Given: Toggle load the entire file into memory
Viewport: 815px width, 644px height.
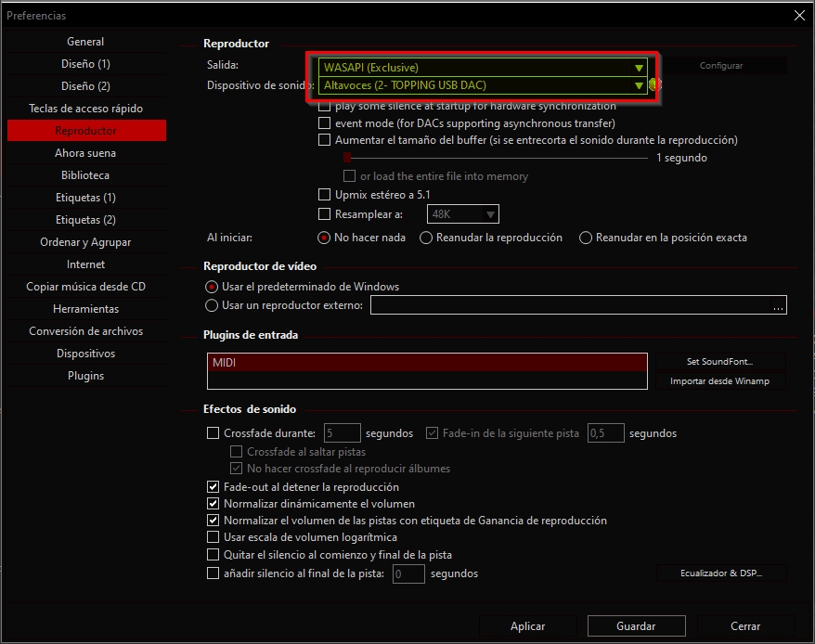Looking at the screenshot, I should click(x=349, y=176).
